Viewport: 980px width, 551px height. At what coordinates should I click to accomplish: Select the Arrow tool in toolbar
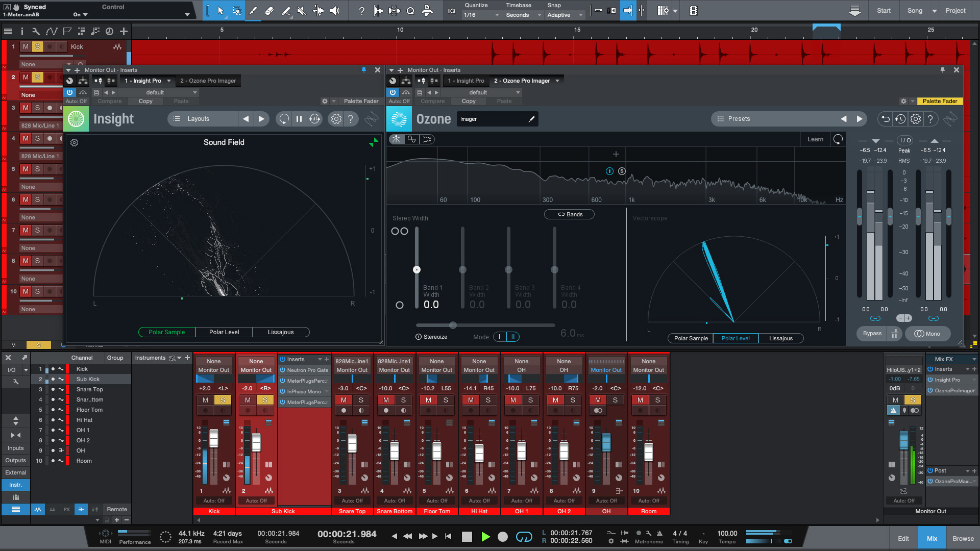220,10
